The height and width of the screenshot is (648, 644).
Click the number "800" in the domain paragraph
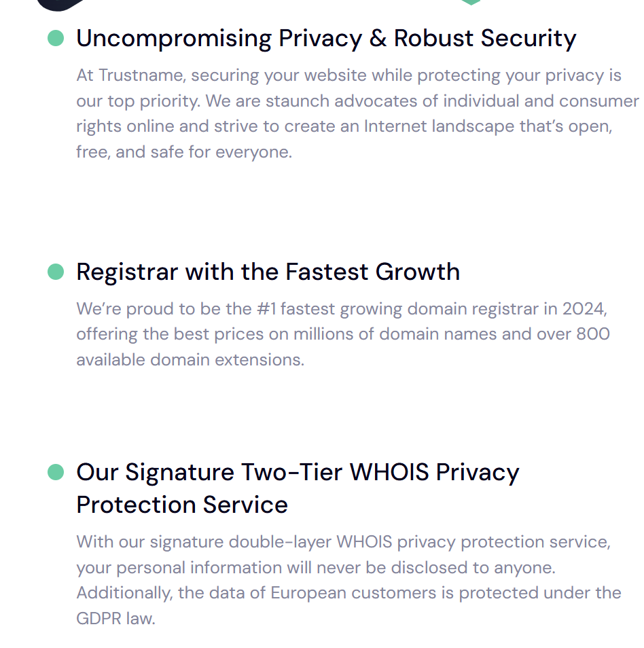click(593, 334)
